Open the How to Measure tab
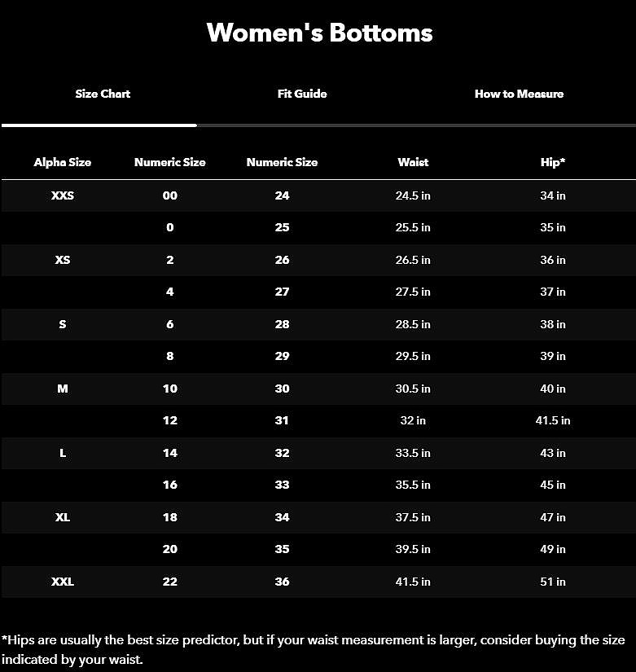636x672 pixels. 519,94
